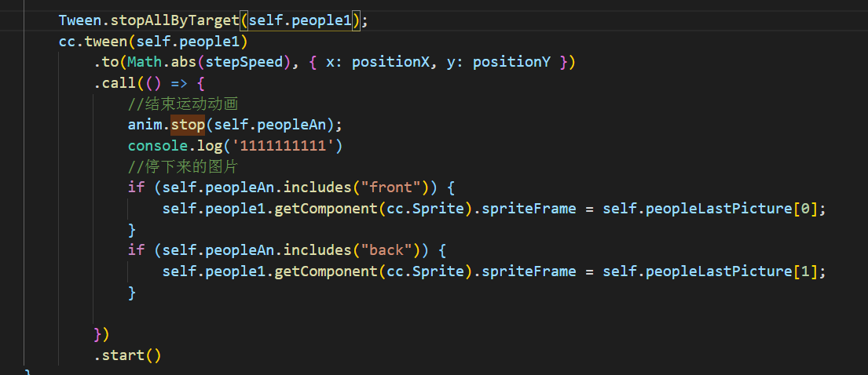868x375 pixels.
Task: Click the "back" string literal
Action: point(386,250)
